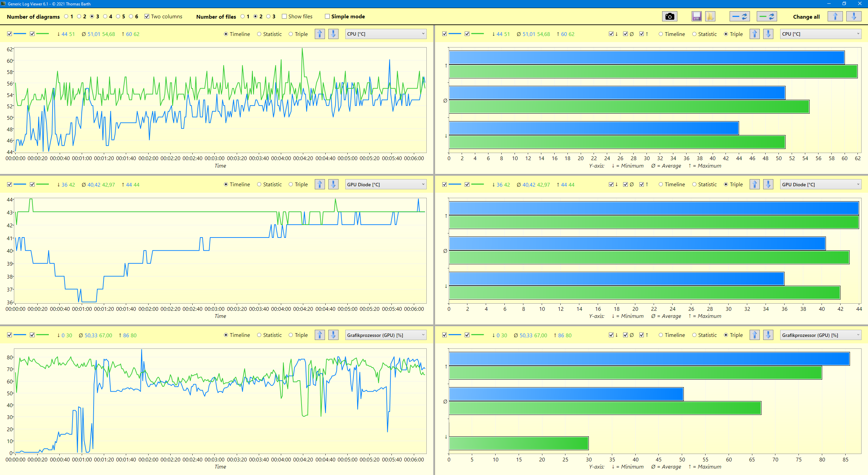Set number of files to 3

tap(269, 17)
